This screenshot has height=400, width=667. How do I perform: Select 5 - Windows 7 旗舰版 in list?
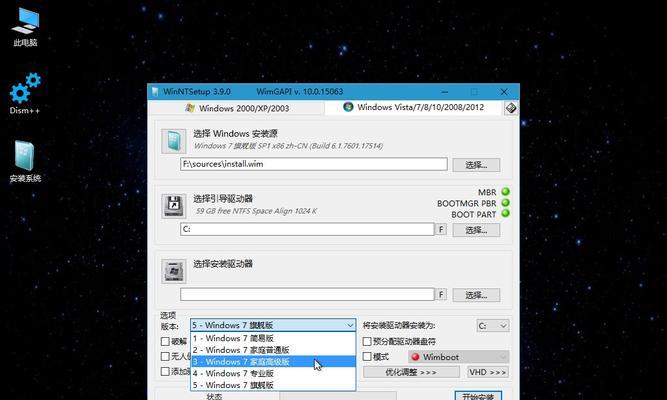click(273, 385)
